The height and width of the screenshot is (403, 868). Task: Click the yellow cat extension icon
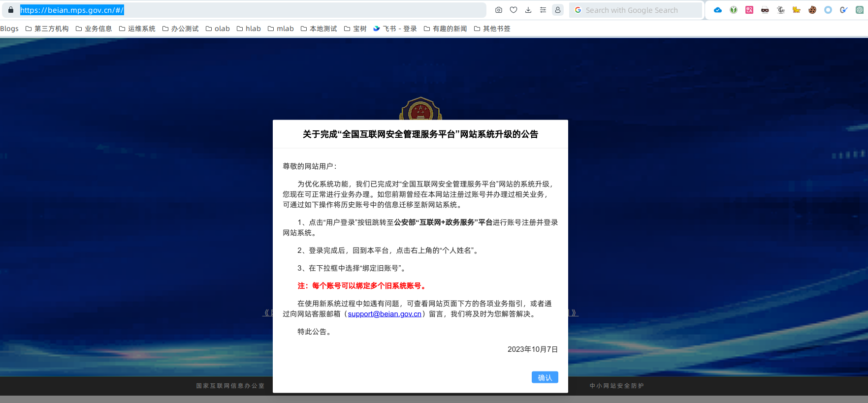pyautogui.click(x=797, y=10)
